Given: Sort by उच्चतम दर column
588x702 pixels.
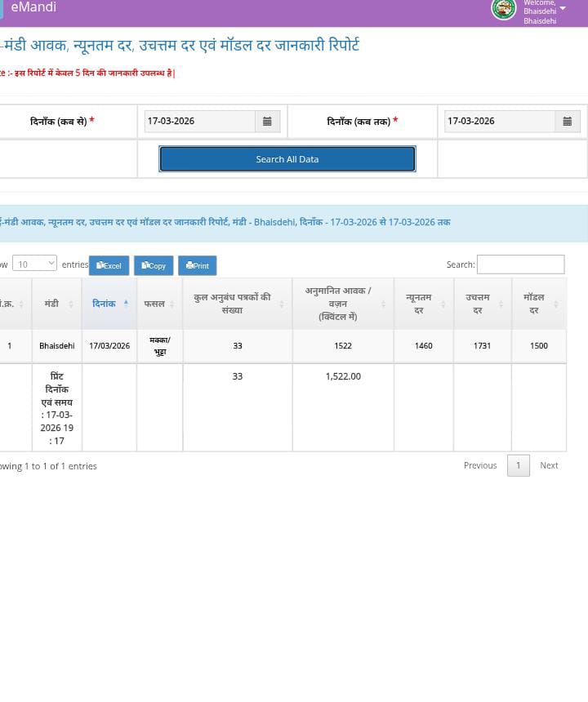Looking at the screenshot, I should pyautogui.click(x=483, y=304).
